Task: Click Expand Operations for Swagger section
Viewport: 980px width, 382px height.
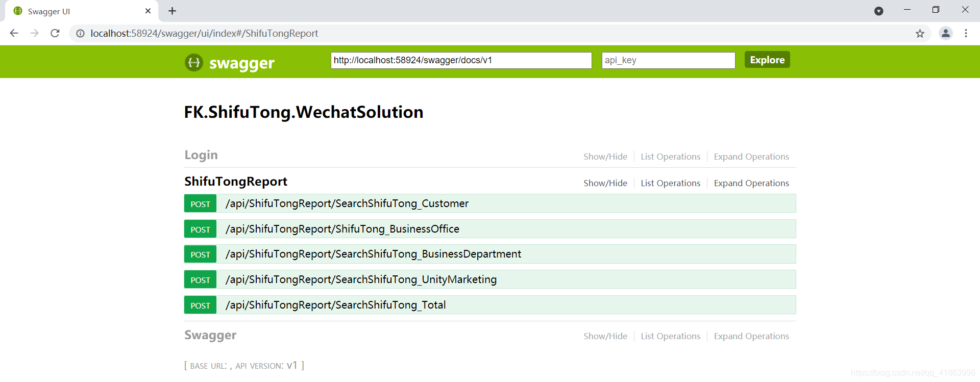Action: (751, 336)
